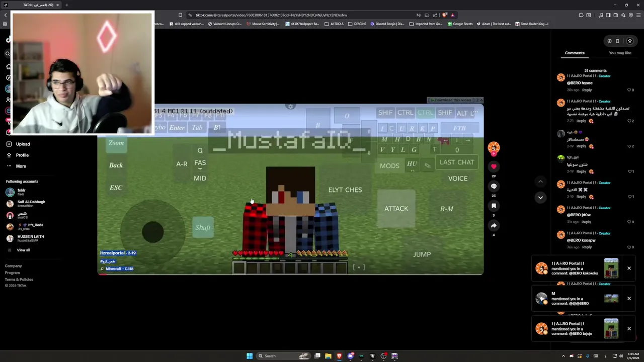Open the AI TOOLS bookmarks folder
The width and height of the screenshot is (644, 362).
pyautogui.click(x=334, y=24)
